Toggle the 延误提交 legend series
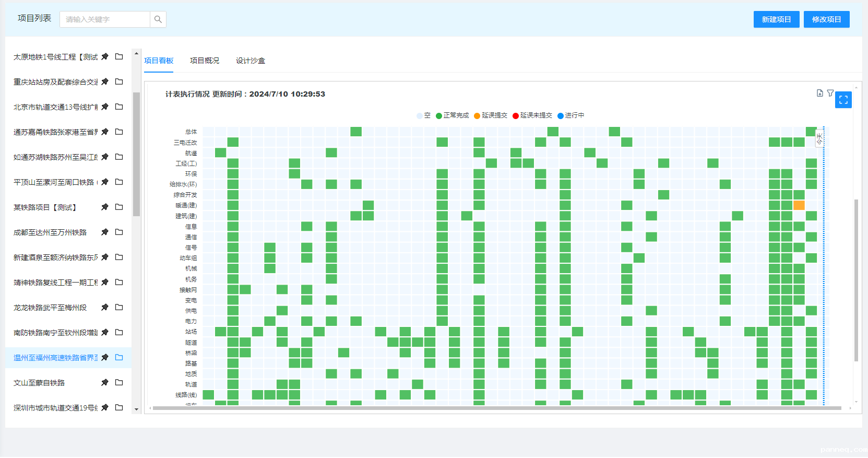Image resolution: width=868 pixels, height=458 pixels. (x=491, y=115)
